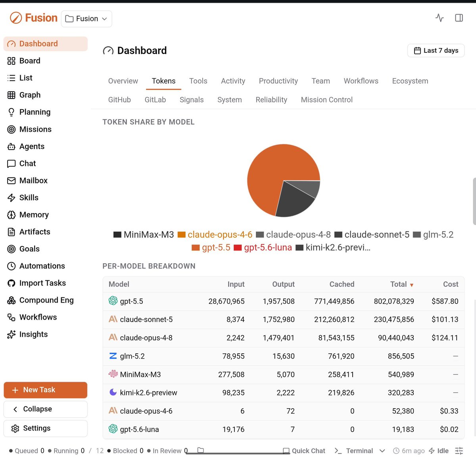The width and height of the screenshot is (476, 461).
Task: Open Workflows in the sidebar
Action: pos(46,317)
